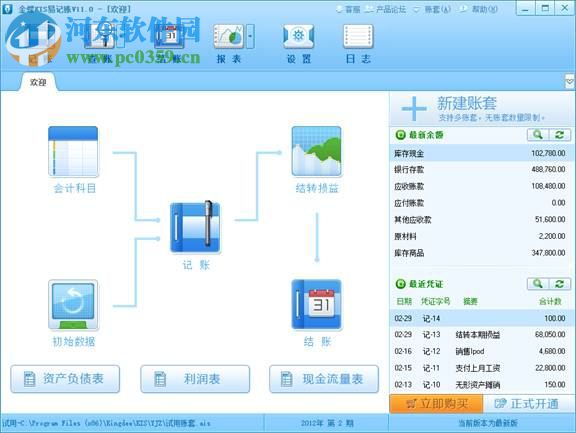Screen dimensions: 576x433
Task: Open the 产品论坛 link in the title bar
Action: [386, 9]
